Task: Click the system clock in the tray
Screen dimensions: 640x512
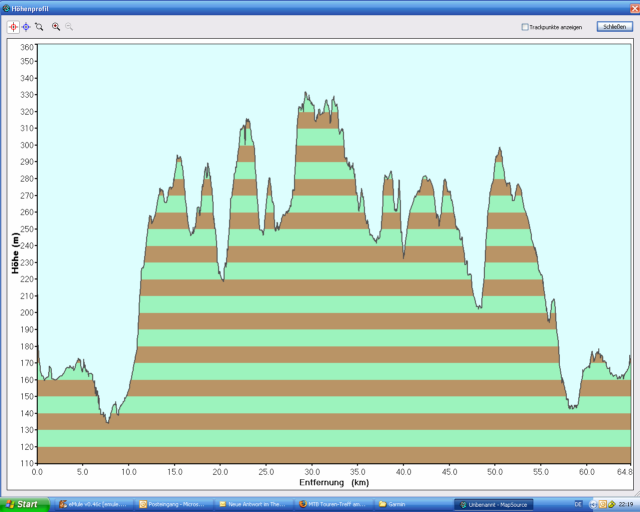Action: pos(626,504)
